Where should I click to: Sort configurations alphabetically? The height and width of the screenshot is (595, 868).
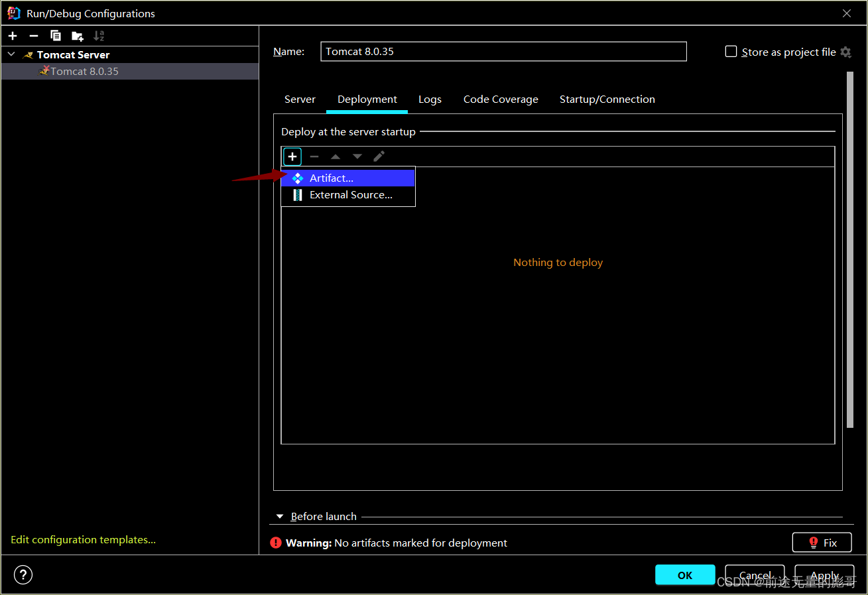99,36
